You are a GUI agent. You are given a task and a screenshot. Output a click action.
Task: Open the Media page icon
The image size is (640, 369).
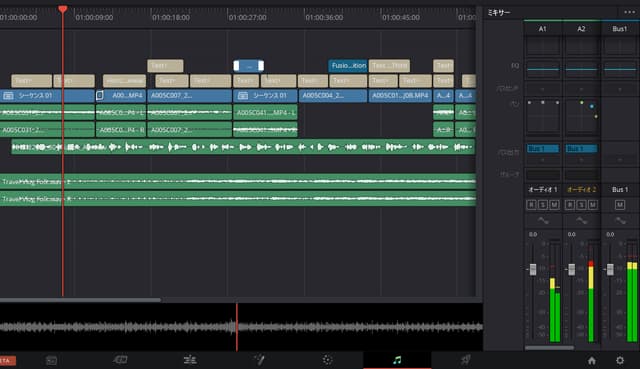tap(51, 360)
